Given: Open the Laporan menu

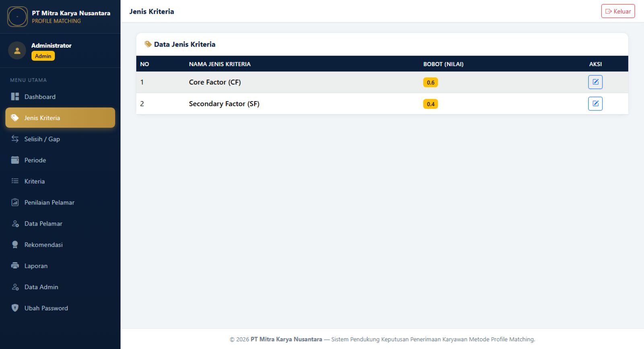Looking at the screenshot, I should [x=60, y=266].
